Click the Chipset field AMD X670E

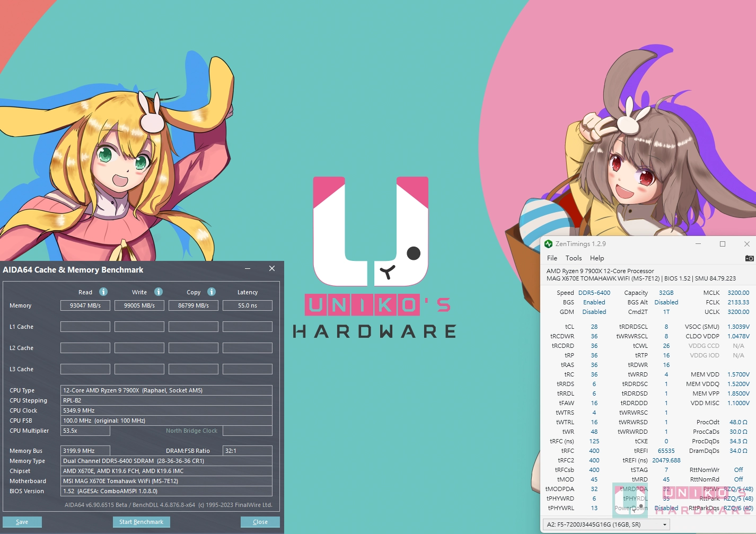coord(166,471)
